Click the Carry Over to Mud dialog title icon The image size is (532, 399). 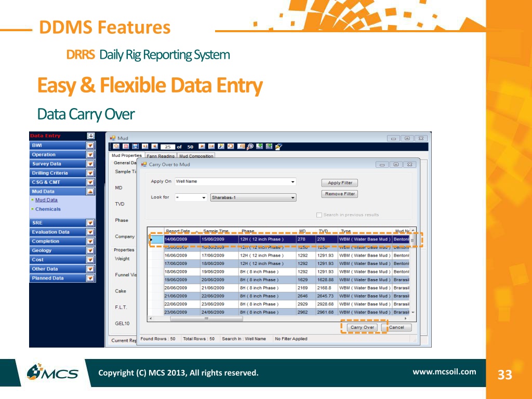tap(144, 164)
